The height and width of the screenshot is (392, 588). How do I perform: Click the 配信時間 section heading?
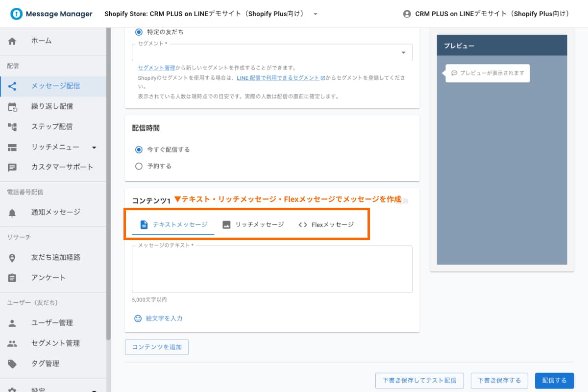coord(146,128)
